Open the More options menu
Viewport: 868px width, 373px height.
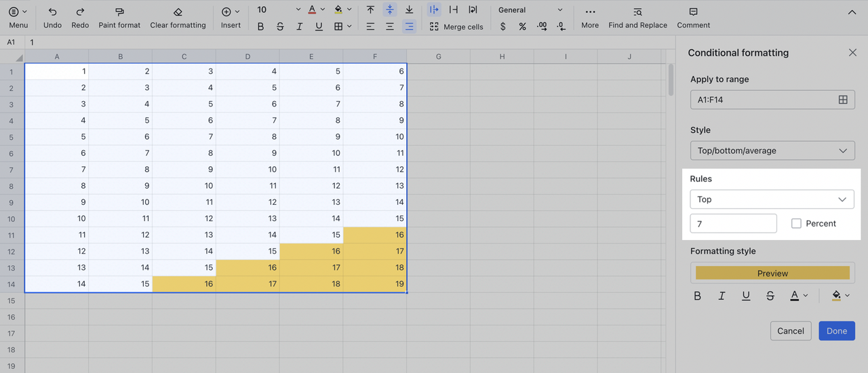590,12
